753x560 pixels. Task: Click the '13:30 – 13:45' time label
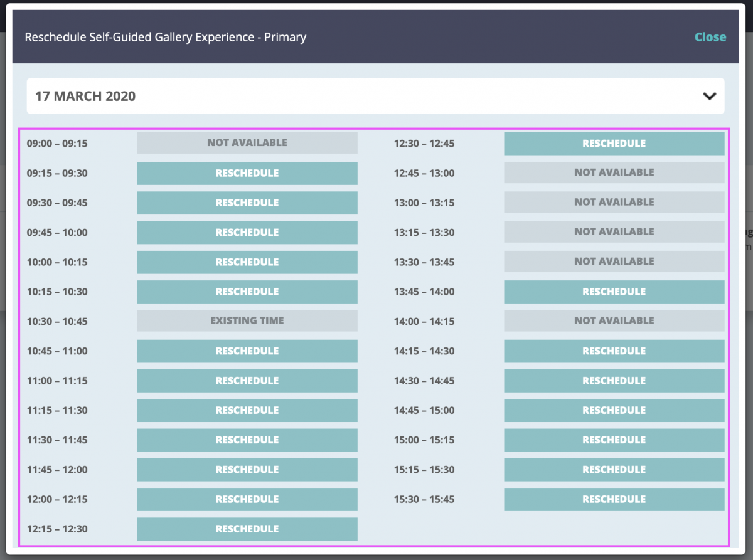pyautogui.click(x=424, y=262)
